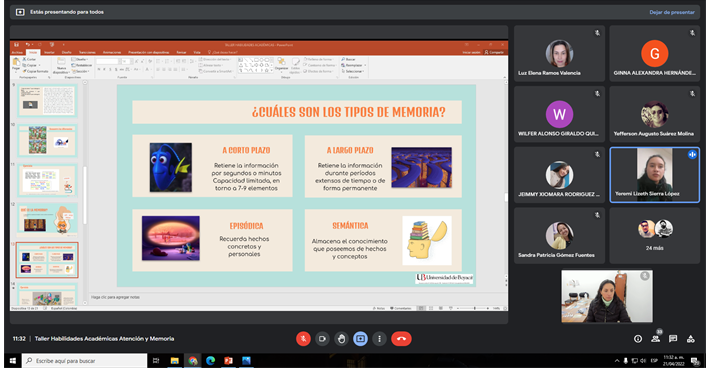Open the three-dot more options menu
This screenshot has height=368, width=706.
coord(380,339)
